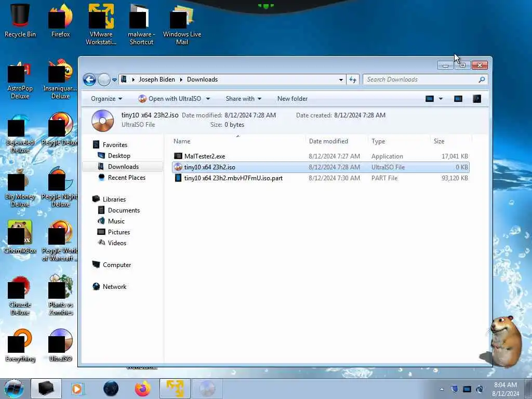Click the Windows Start orb
This screenshot has height=399, width=532.
[14, 389]
